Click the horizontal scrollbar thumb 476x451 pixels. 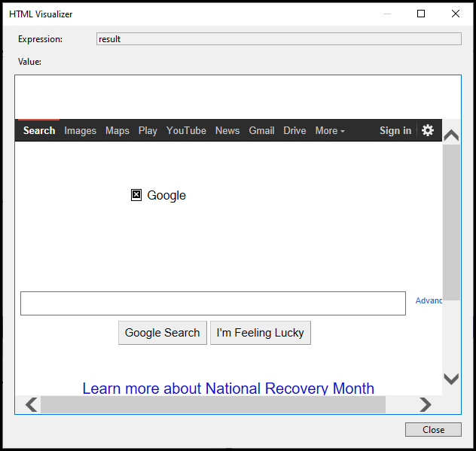[x=213, y=404]
